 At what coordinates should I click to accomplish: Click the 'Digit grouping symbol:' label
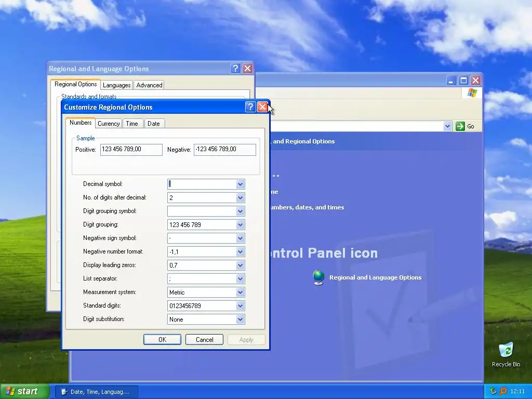(x=110, y=211)
